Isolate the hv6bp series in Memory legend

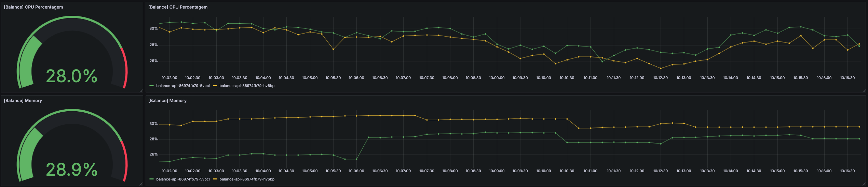pos(247,179)
